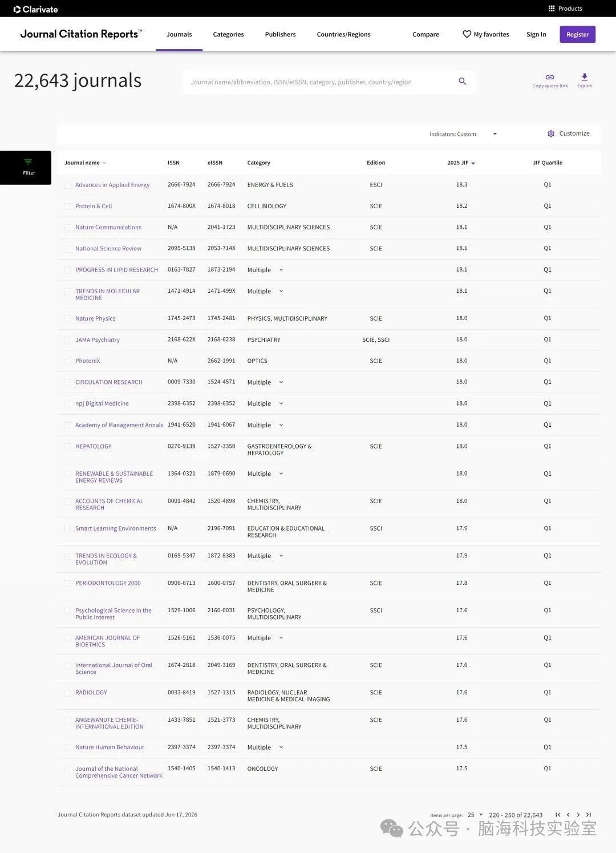Image resolution: width=616 pixels, height=853 pixels.
Task: Click the Sign In link
Action: [536, 34]
